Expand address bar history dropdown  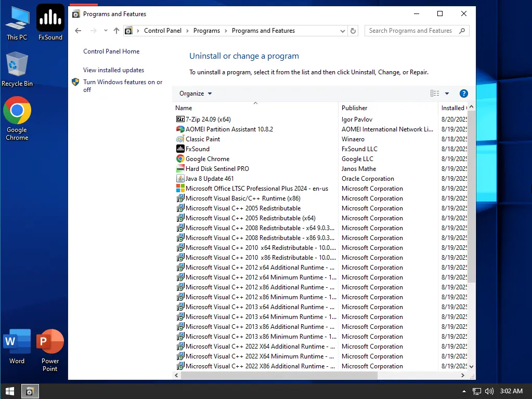click(343, 31)
